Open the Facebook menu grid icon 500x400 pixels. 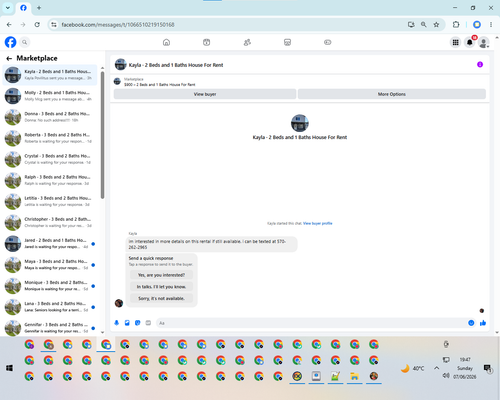(x=455, y=42)
